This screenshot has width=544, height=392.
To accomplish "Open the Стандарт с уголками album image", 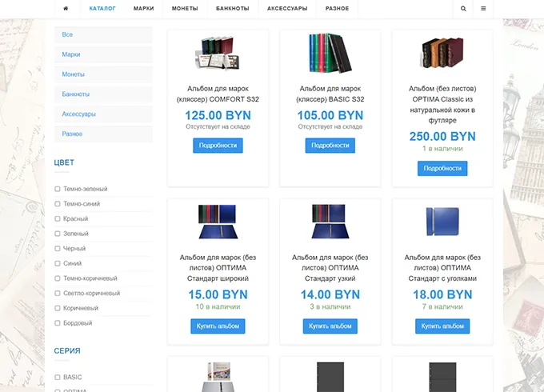I will 442,222.
